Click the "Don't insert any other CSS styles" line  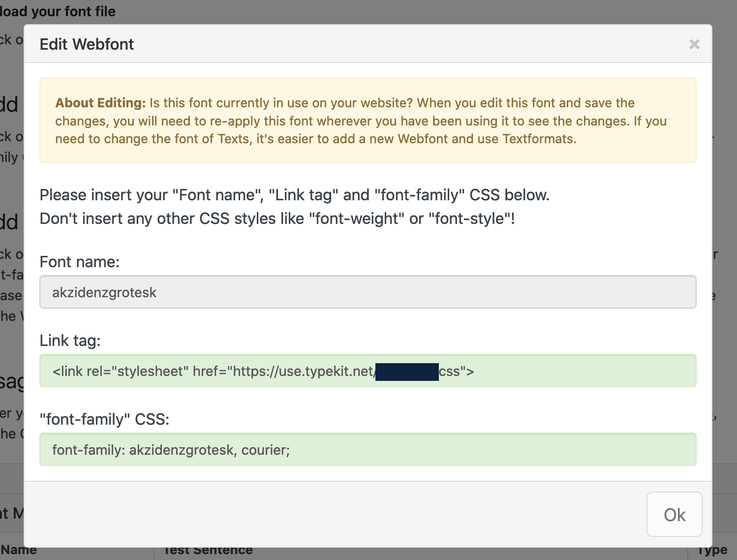[277, 218]
